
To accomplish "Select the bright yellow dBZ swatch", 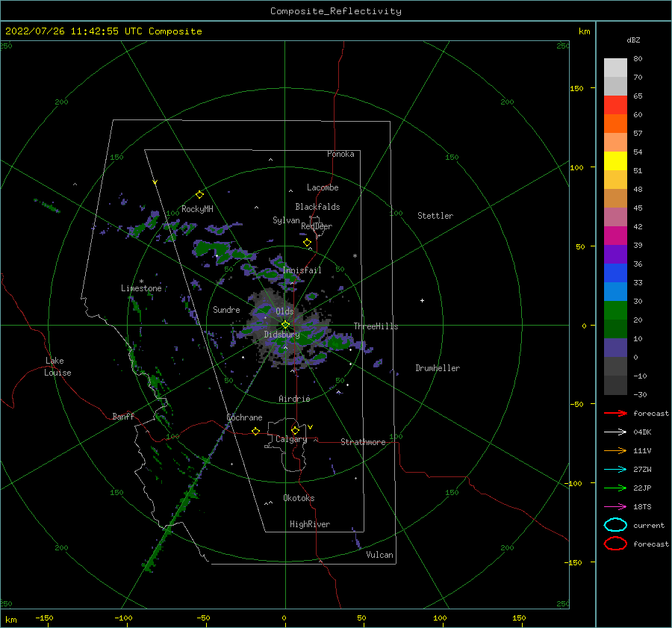I will coord(615,161).
